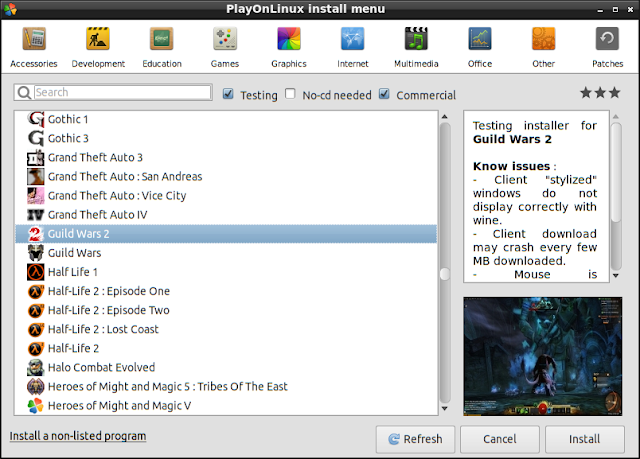640x459 pixels.
Task: Click the Gothic 1 game icon
Action: coord(36,119)
